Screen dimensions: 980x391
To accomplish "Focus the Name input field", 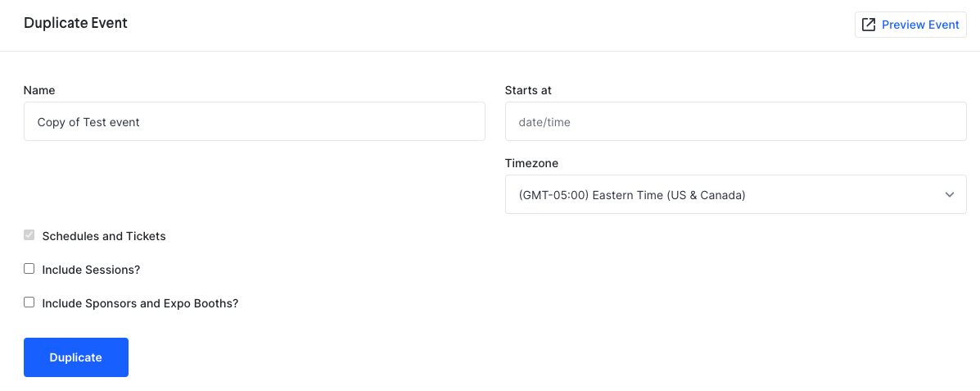I will pyautogui.click(x=255, y=121).
